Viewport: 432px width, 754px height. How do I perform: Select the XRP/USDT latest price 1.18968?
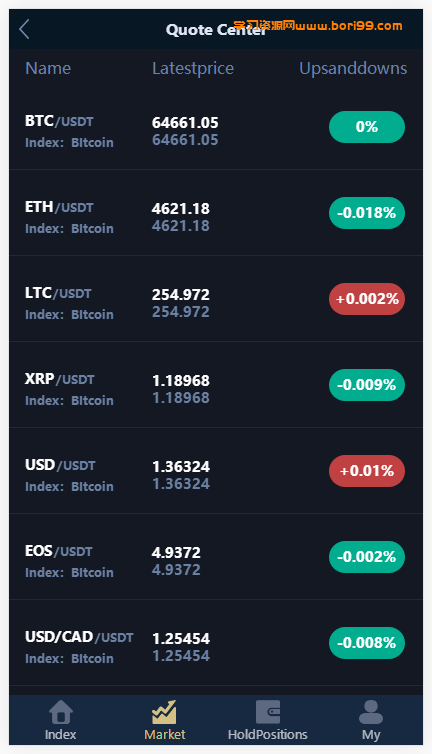point(181,380)
